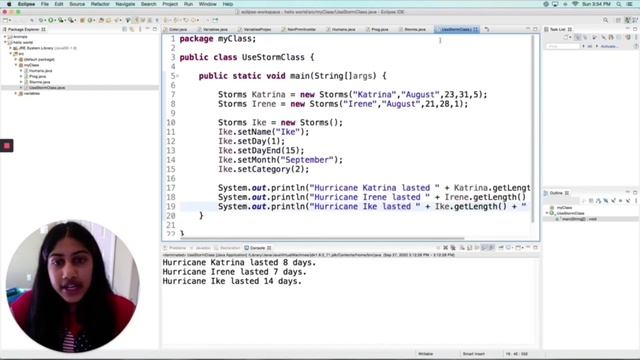Click editor vertical scrollbar
The height and width of the screenshot is (360, 640).
click(533, 129)
